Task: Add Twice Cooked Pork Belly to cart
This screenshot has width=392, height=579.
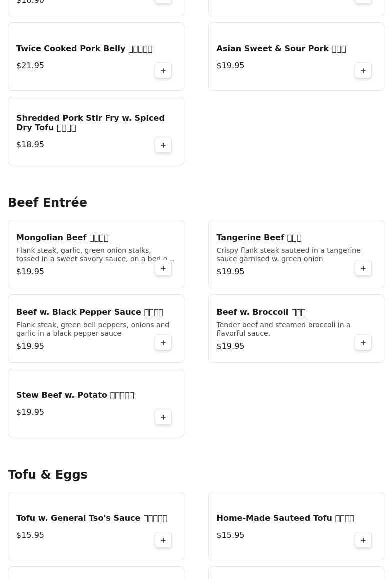Action: point(163,71)
